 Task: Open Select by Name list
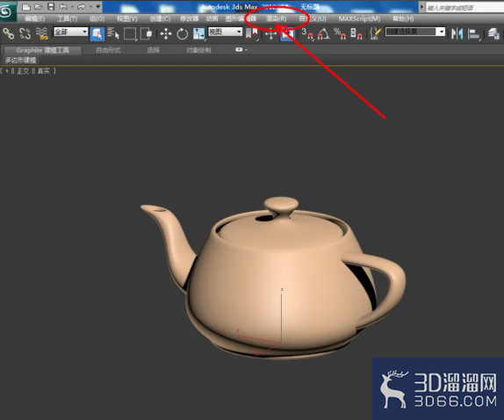click(113, 33)
